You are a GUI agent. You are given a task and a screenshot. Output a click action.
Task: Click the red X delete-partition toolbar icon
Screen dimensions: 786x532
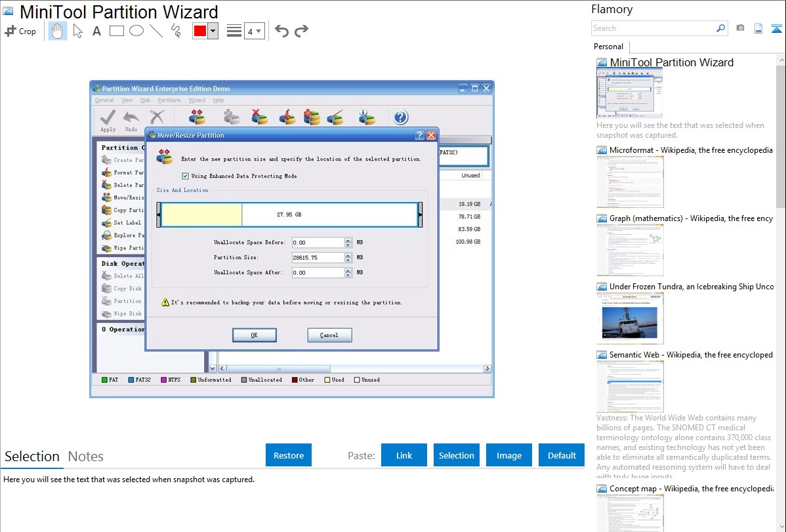(x=259, y=117)
